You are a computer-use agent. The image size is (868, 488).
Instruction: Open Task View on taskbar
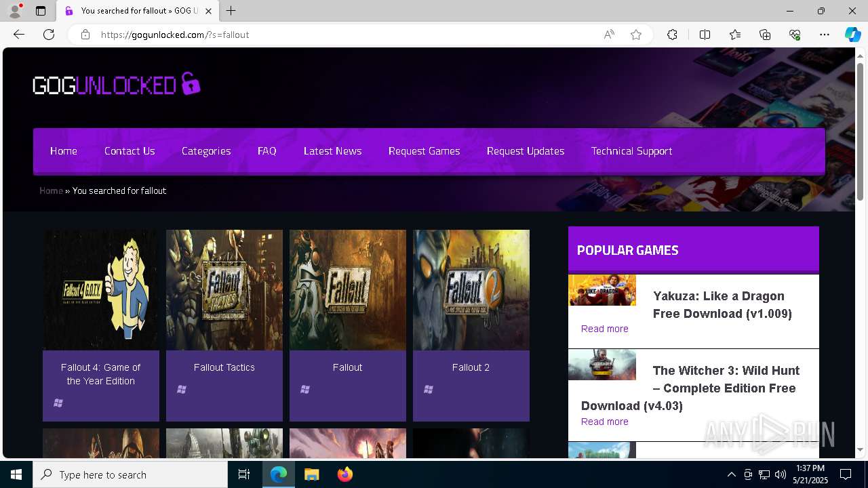click(244, 474)
